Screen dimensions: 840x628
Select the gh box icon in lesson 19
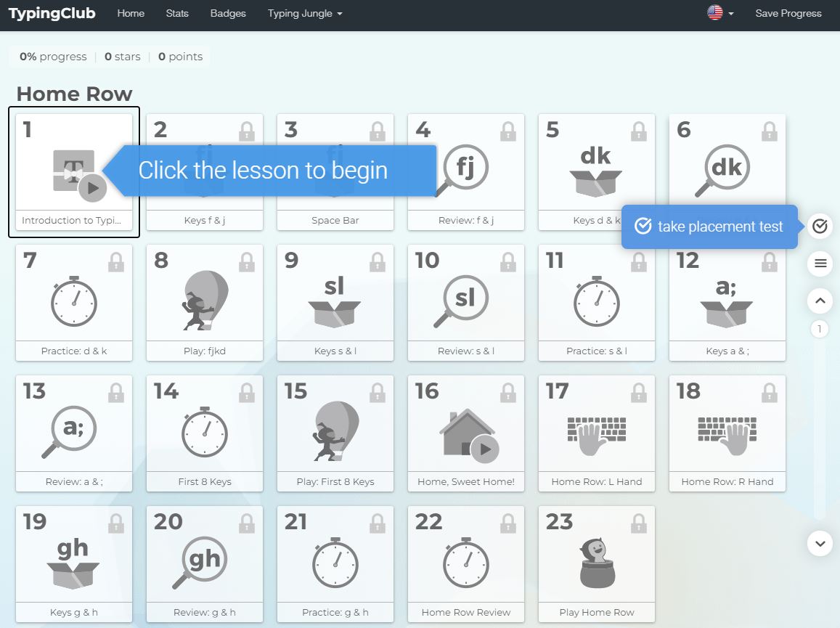coord(73,563)
